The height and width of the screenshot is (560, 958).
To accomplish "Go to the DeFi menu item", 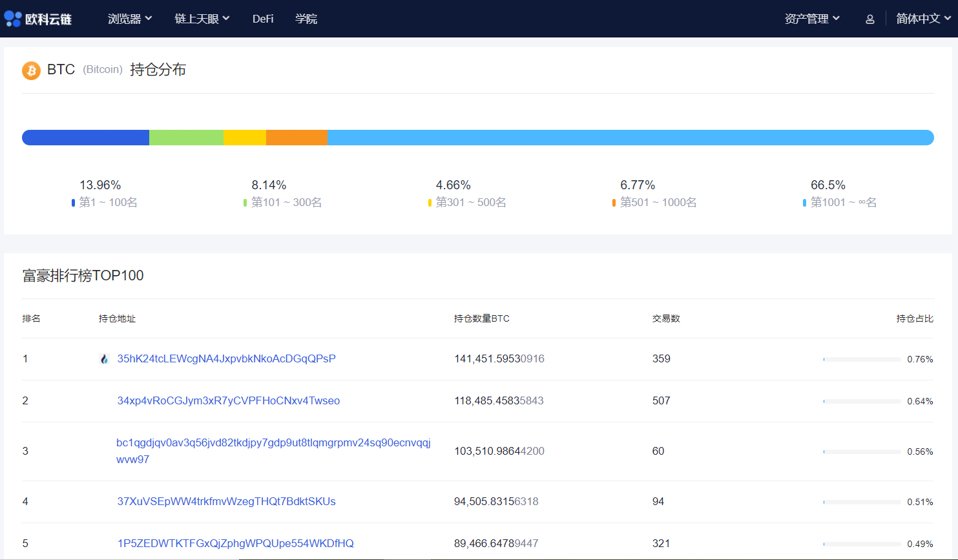I will pyautogui.click(x=263, y=19).
